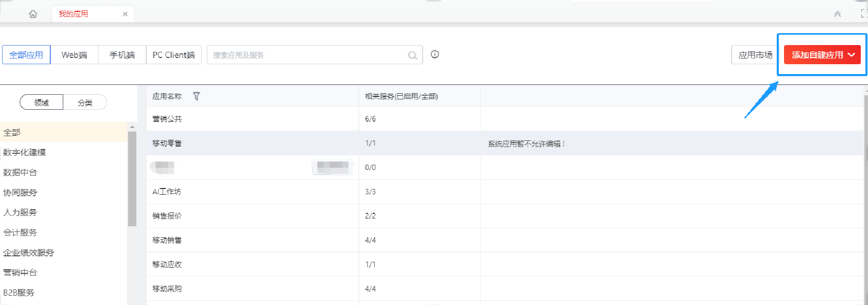Click the home icon tab
This screenshot has width=868, height=305.
tap(33, 14)
